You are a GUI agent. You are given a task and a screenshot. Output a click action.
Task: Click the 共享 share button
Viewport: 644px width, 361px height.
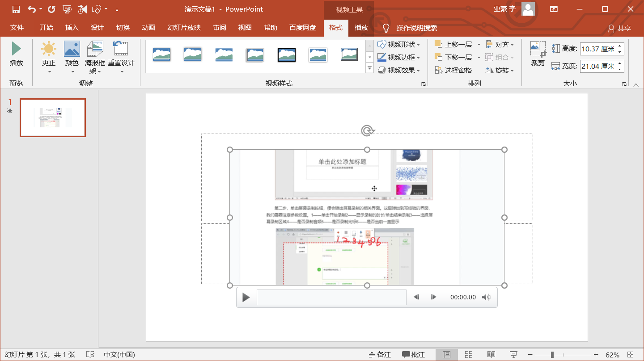[x=619, y=29]
